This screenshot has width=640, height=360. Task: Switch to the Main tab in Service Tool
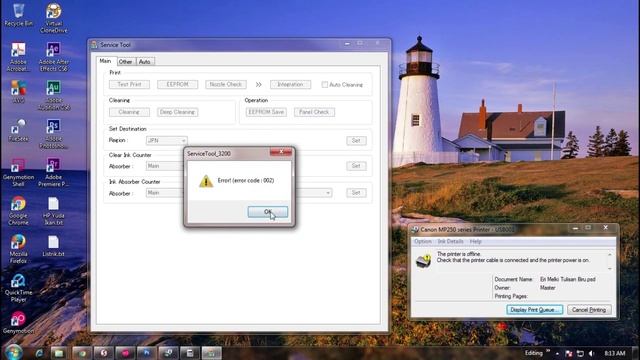click(105, 61)
